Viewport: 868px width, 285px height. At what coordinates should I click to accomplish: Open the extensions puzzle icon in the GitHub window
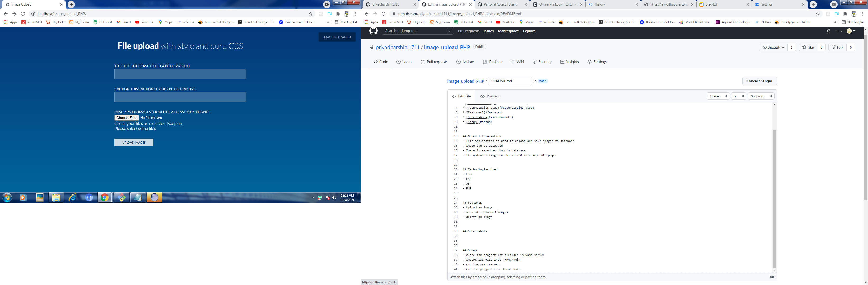point(845,14)
